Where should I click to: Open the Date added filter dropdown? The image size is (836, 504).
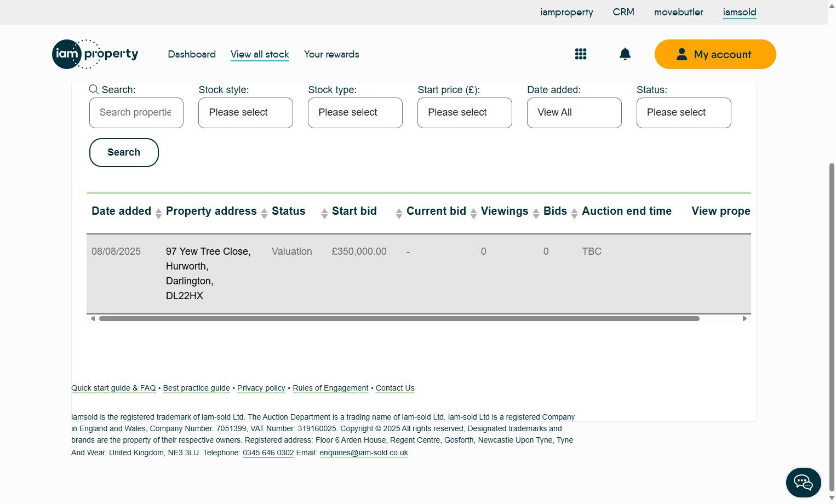pyautogui.click(x=574, y=113)
